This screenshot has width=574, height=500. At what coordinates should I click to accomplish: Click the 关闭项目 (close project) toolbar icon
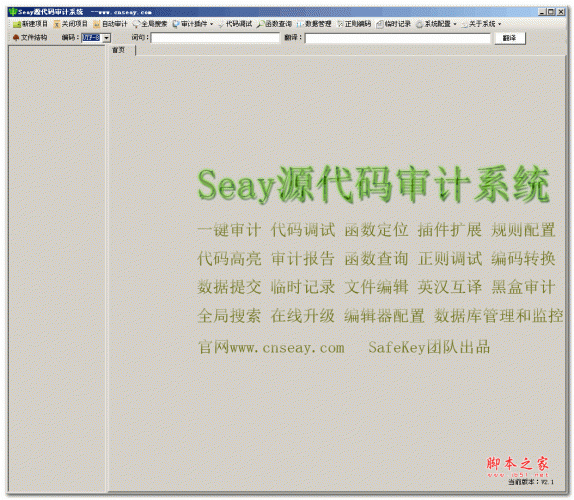[57, 24]
